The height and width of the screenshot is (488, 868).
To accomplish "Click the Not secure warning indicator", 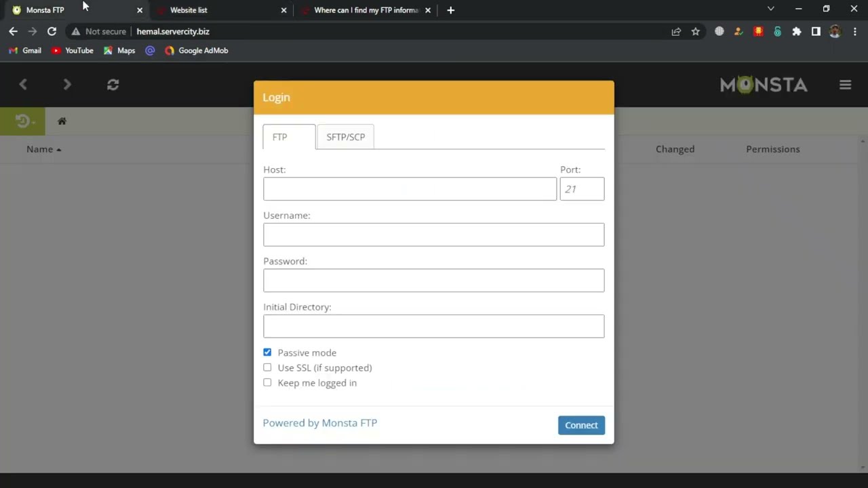I will (99, 31).
